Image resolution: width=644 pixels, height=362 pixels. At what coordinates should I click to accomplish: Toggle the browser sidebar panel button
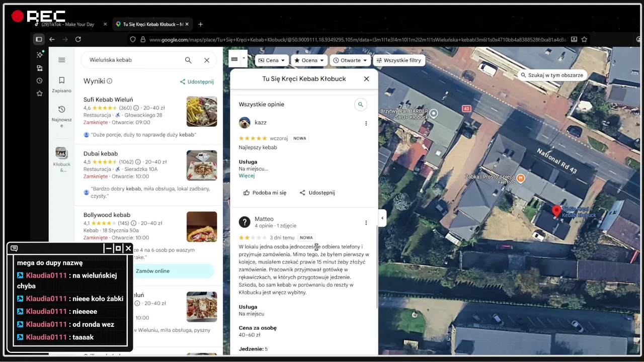click(x=39, y=39)
